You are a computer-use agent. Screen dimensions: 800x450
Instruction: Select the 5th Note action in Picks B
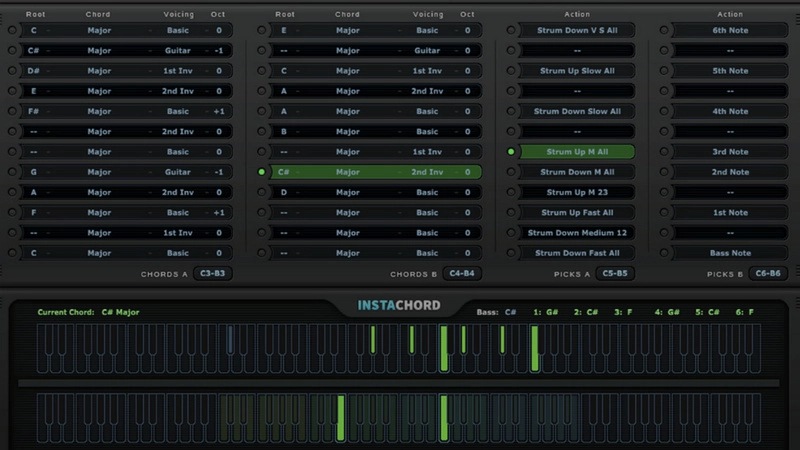(x=730, y=71)
